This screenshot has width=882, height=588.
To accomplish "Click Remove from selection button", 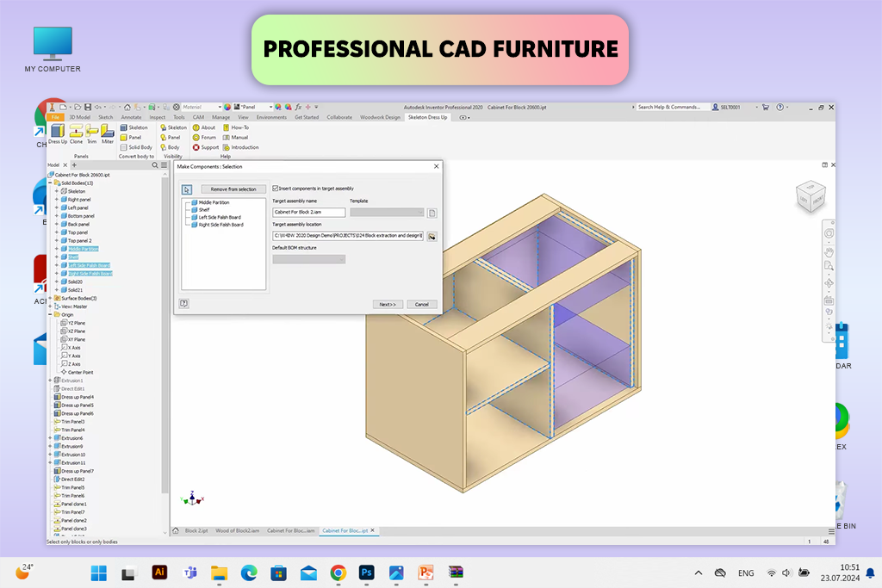I will click(233, 189).
